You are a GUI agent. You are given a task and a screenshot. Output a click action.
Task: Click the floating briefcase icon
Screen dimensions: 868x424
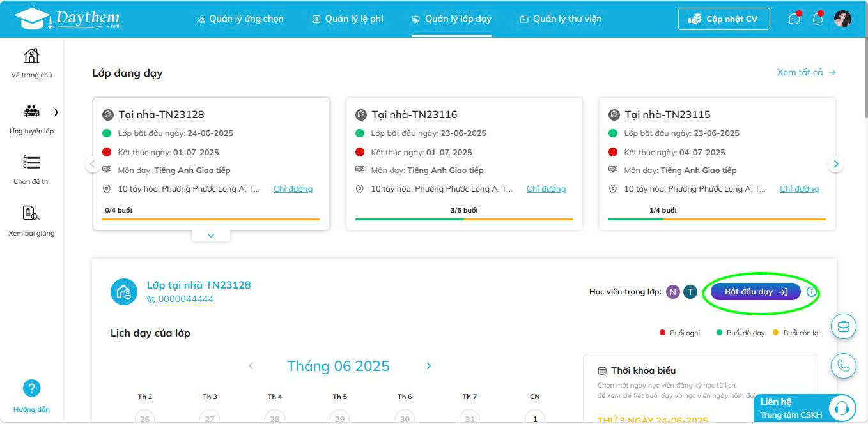click(844, 326)
